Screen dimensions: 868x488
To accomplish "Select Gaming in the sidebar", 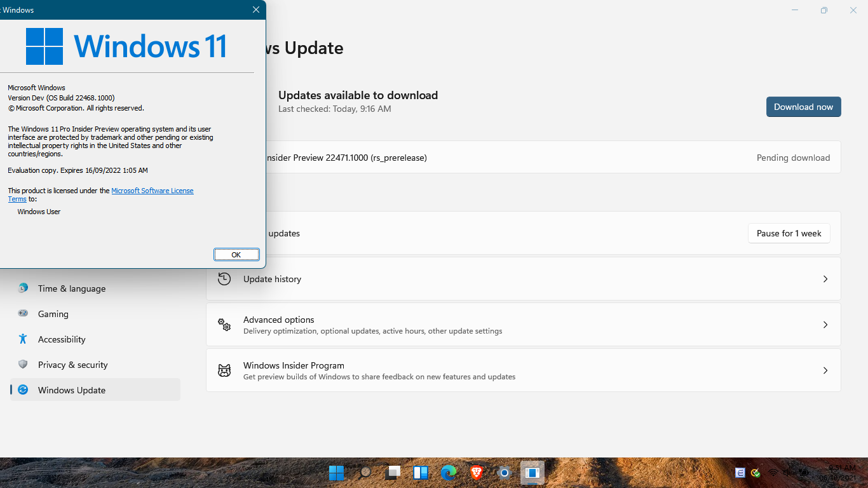I will pos(95,314).
